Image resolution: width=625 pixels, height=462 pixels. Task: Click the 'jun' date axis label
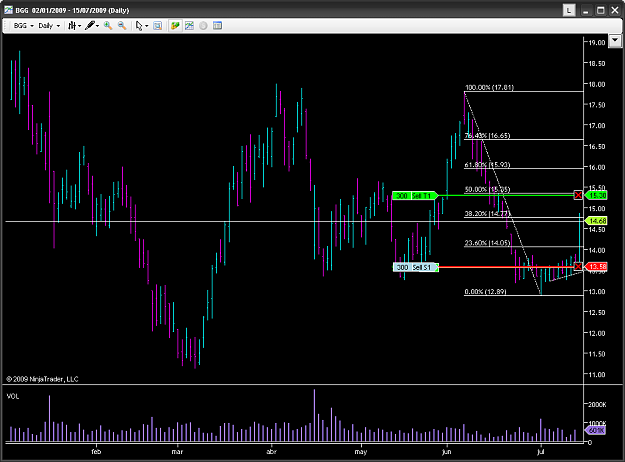click(x=446, y=452)
